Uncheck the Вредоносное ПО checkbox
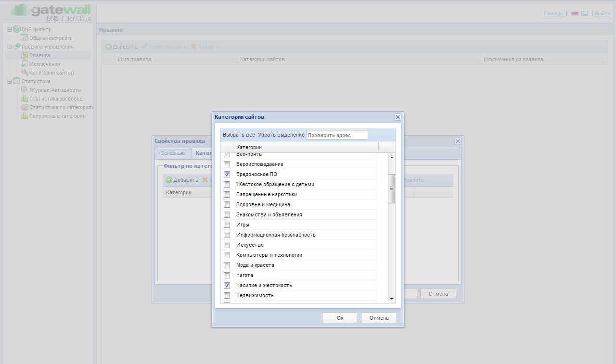616x364 pixels. point(227,174)
